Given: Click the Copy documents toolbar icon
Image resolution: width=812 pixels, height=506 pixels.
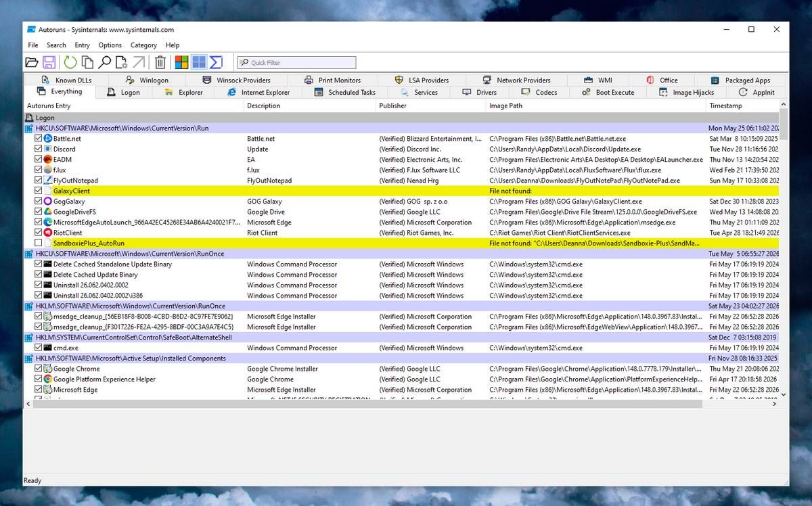Looking at the screenshot, I should point(87,62).
